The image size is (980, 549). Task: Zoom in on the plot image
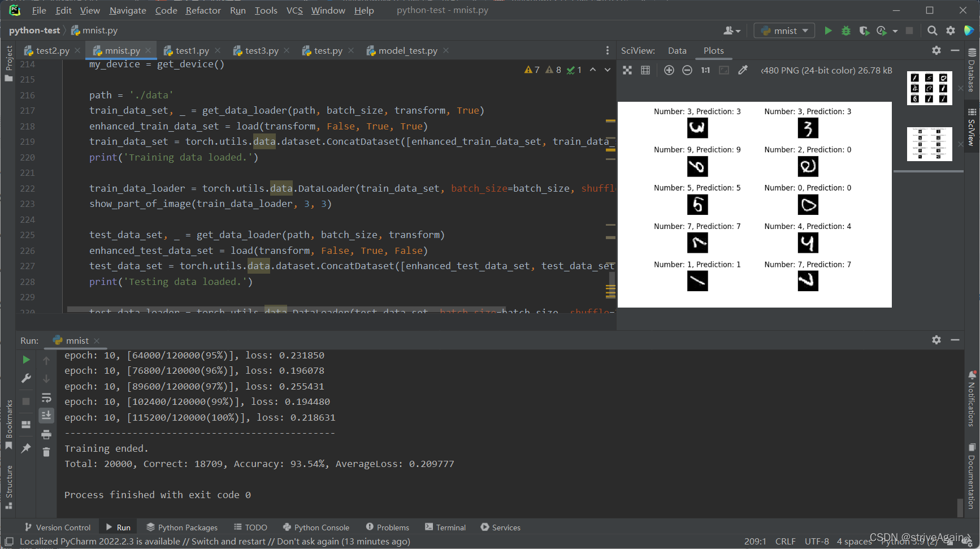[x=669, y=70]
